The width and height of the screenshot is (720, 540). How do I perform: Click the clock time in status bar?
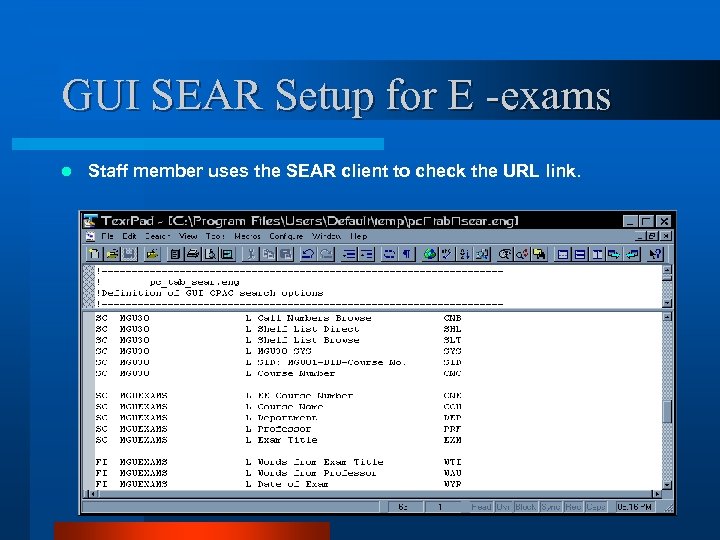point(634,507)
